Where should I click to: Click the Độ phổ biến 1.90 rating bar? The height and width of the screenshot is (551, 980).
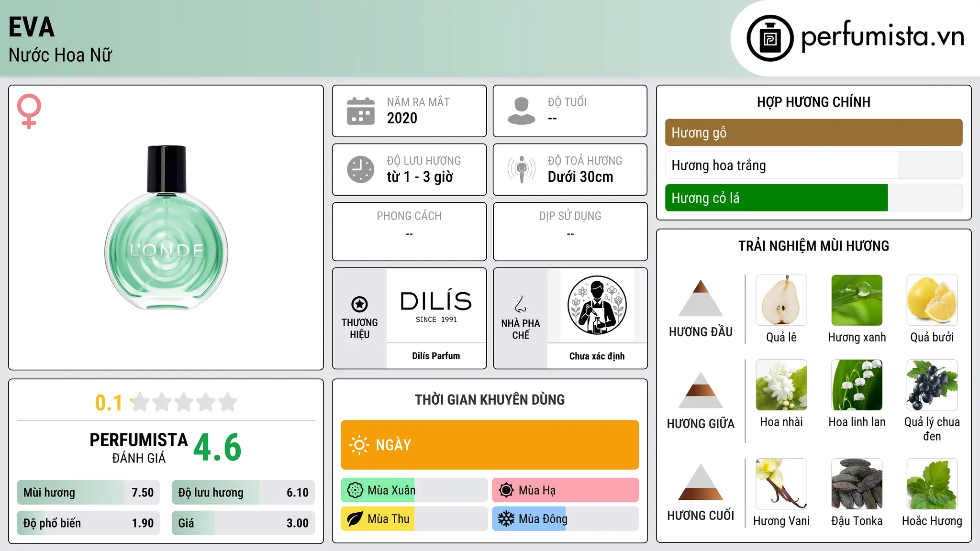coord(89,523)
